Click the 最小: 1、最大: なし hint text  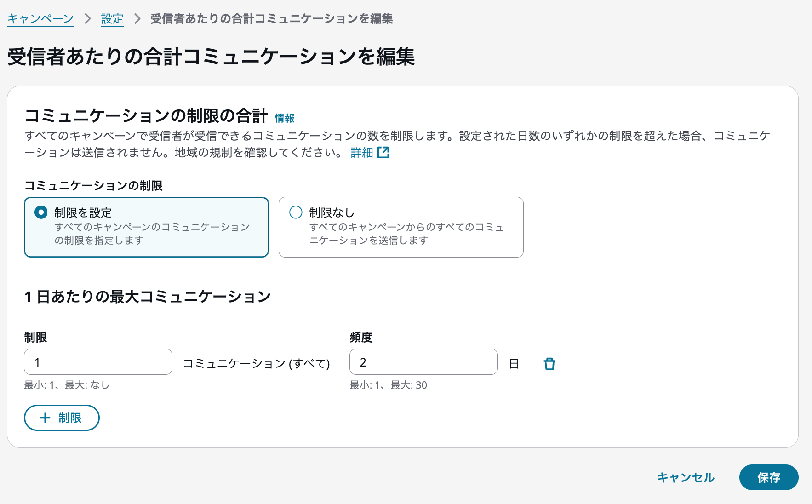click(x=67, y=385)
